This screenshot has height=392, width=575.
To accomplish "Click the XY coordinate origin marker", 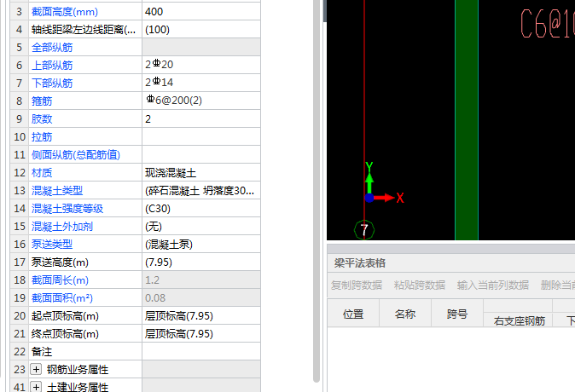I will (x=369, y=198).
